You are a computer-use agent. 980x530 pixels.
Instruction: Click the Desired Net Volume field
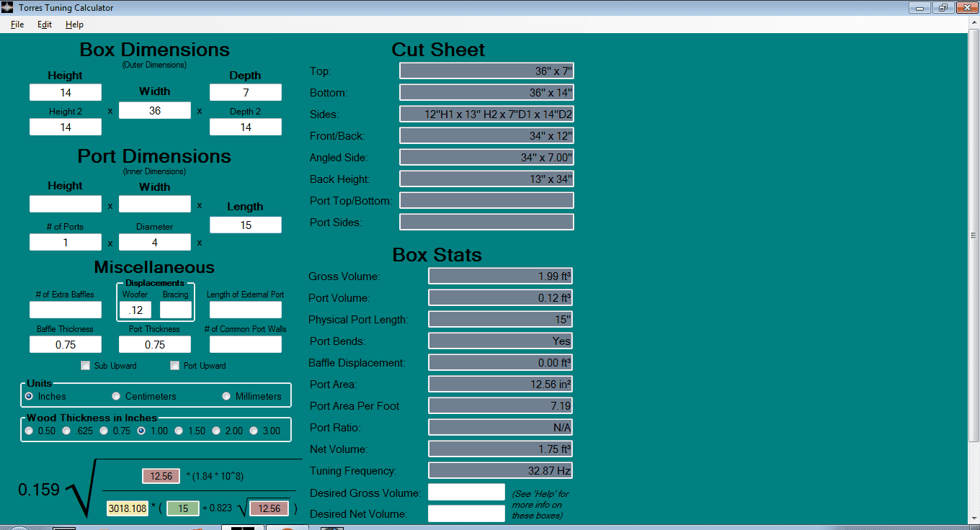tap(466, 513)
